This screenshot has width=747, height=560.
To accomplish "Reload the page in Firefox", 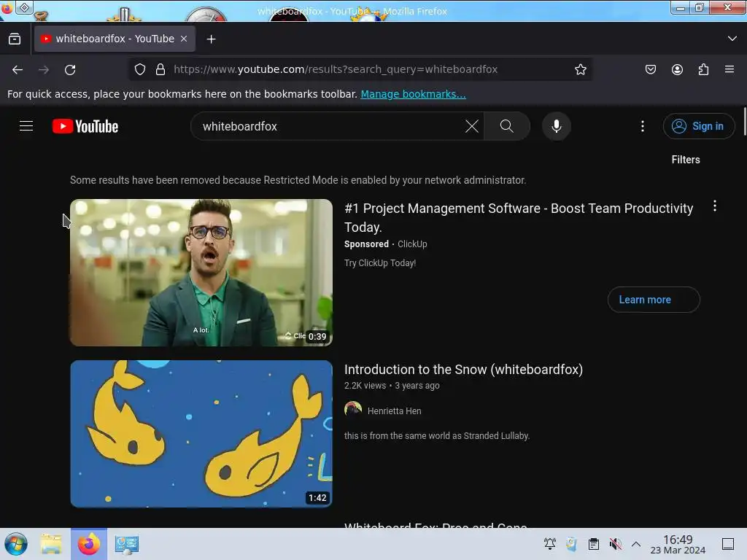I will pos(70,70).
